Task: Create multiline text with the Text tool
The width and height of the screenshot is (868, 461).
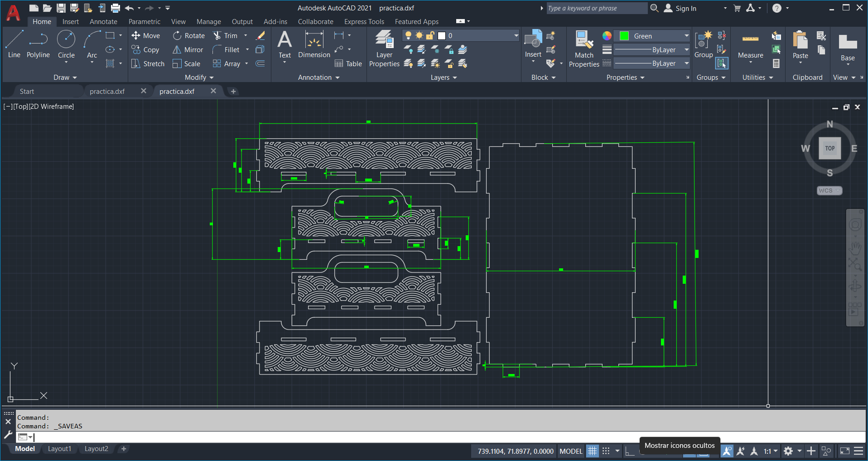Action: pos(284,45)
